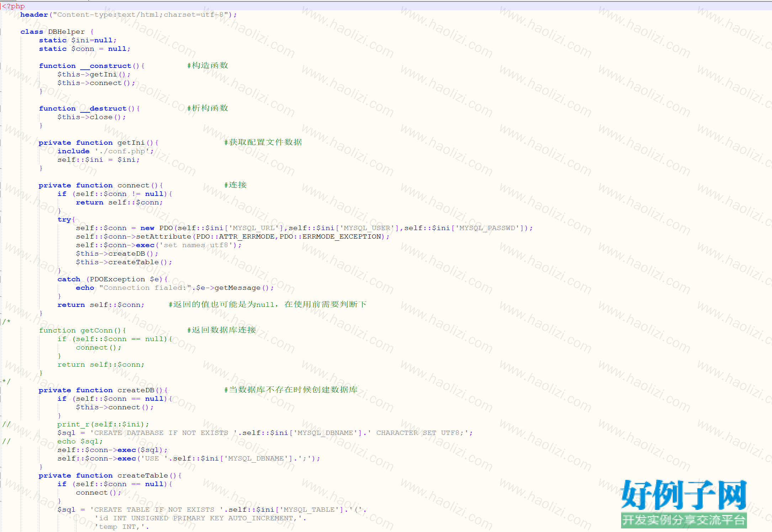Click the commented "echo $sql;" line
772x532 pixels.
pyautogui.click(x=80, y=441)
